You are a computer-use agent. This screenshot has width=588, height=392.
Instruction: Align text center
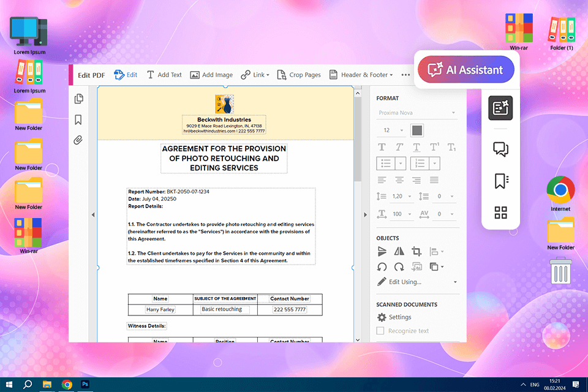click(399, 181)
